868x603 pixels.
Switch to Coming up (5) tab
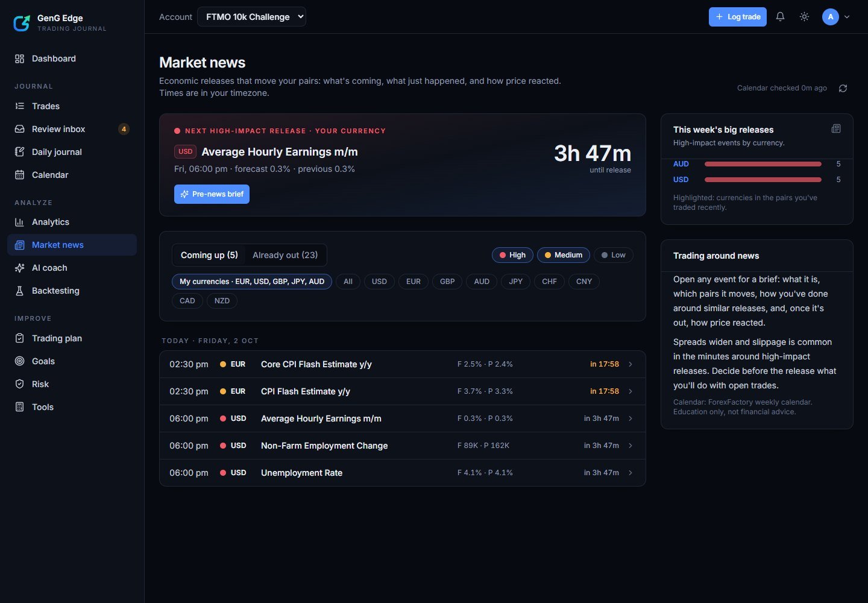tap(209, 255)
